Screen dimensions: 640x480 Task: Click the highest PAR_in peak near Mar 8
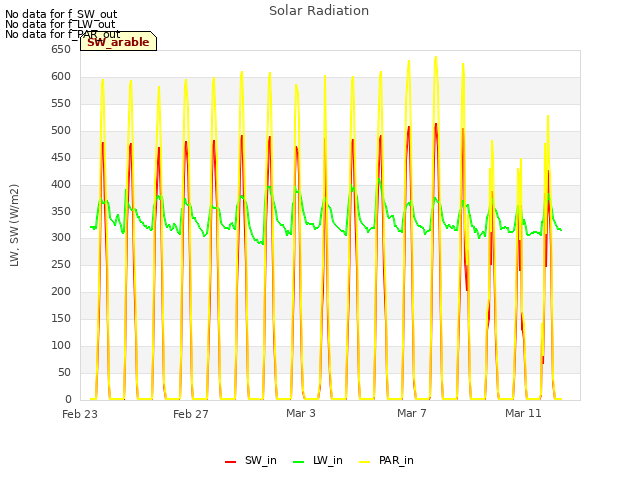[x=436, y=57]
